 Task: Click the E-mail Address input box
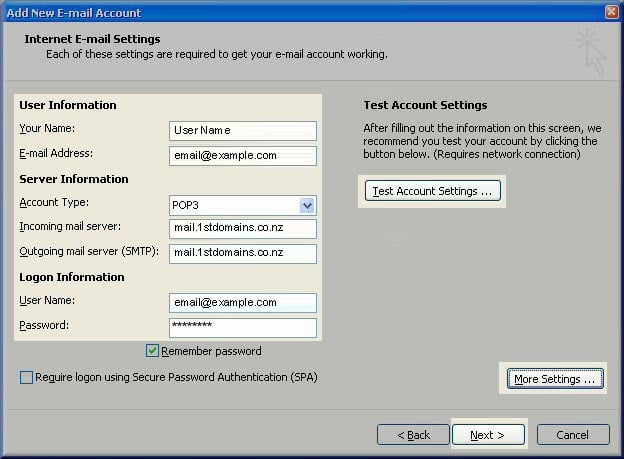click(x=243, y=156)
